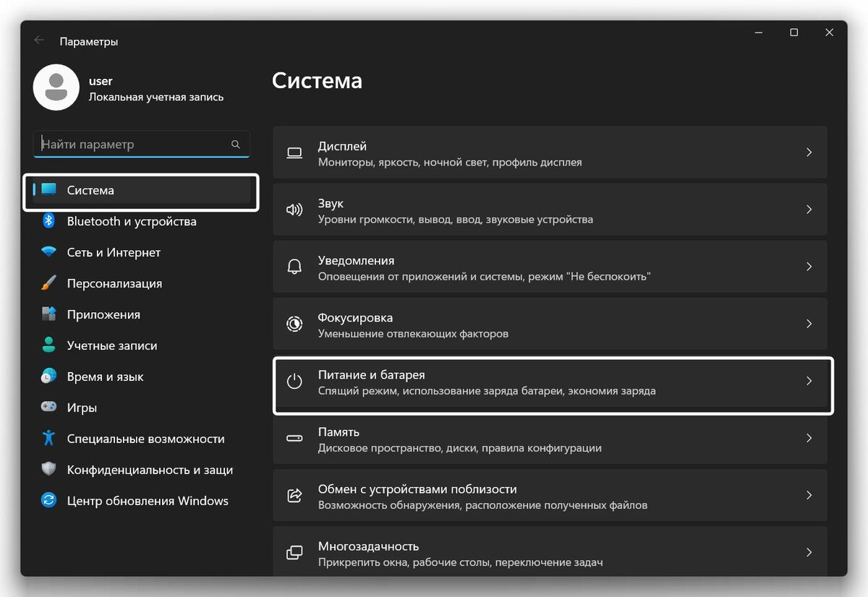Image resolution: width=868 pixels, height=597 pixels.
Task: Go back using the arrow button
Action: pyautogui.click(x=38, y=40)
